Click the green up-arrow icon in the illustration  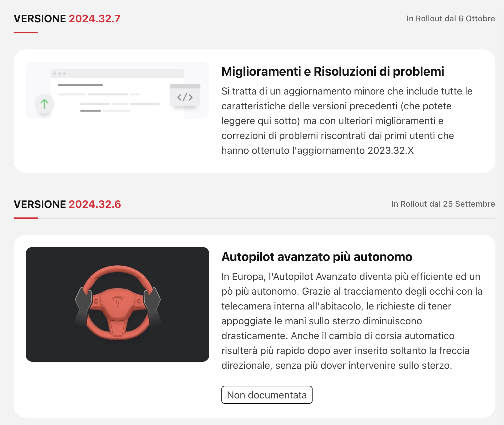[44, 104]
